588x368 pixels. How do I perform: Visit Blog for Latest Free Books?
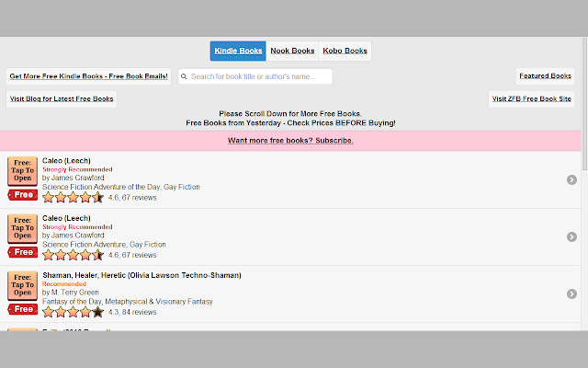(62, 98)
